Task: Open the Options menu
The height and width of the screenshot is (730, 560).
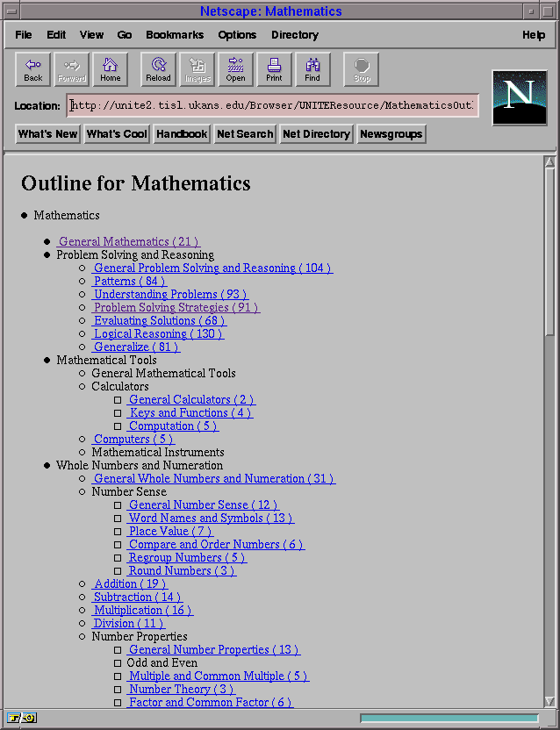Action: [237, 35]
